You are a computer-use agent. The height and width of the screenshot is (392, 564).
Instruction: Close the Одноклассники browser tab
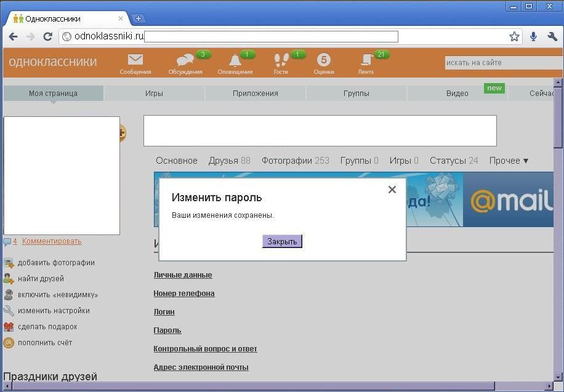[x=121, y=18]
